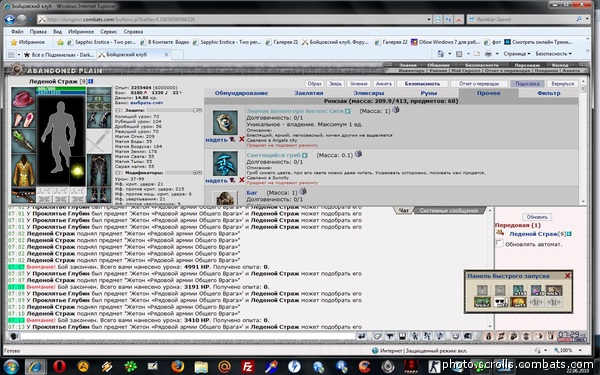Open the 'Избранное' menu in menu bar
Screen dimensions: 600x375
tap(81, 31)
